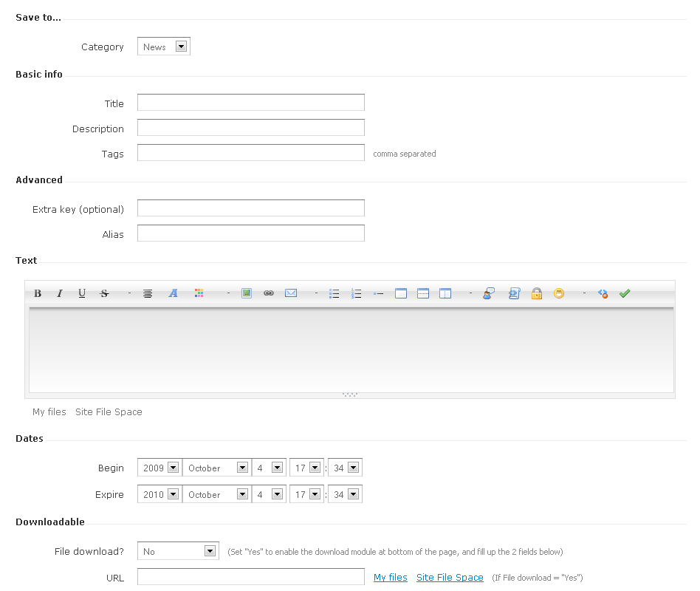Insert an email link with envelope icon

click(291, 293)
